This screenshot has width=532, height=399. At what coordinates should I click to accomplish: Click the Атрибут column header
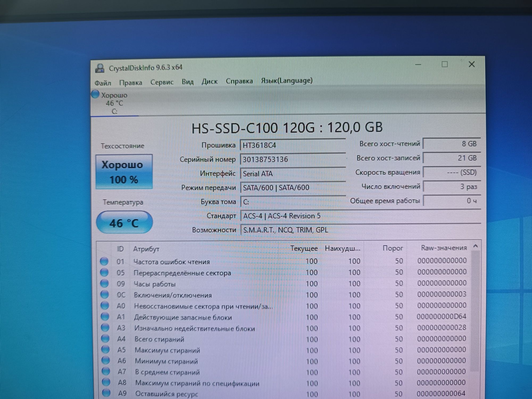(x=146, y=249)
